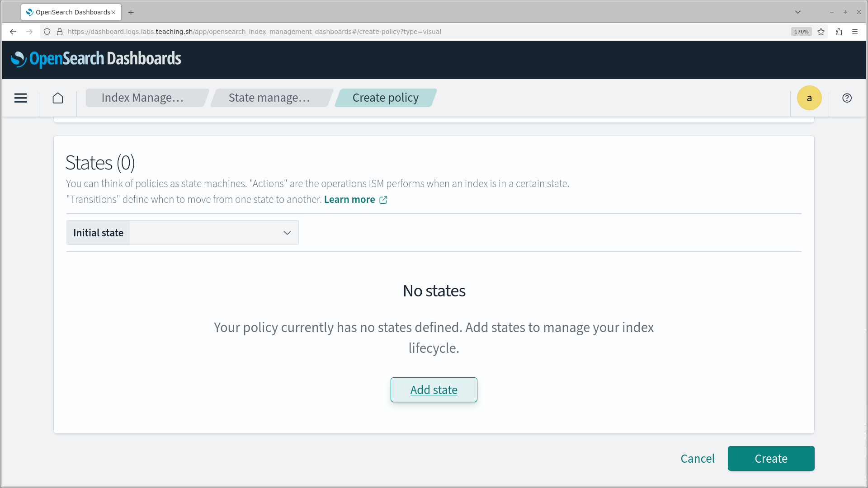
Task: Click the 170% zoom level indicator
Action: [x=801, y=32]
